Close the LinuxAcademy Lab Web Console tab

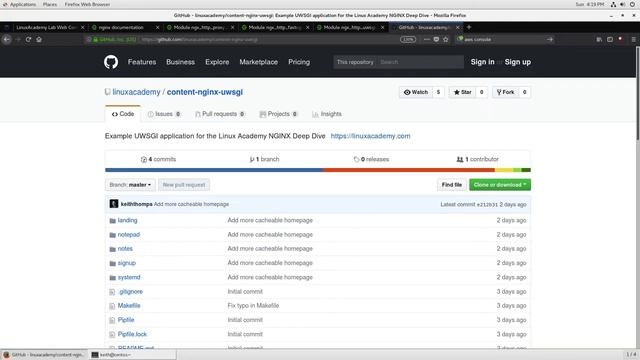(x=82, y=27)
